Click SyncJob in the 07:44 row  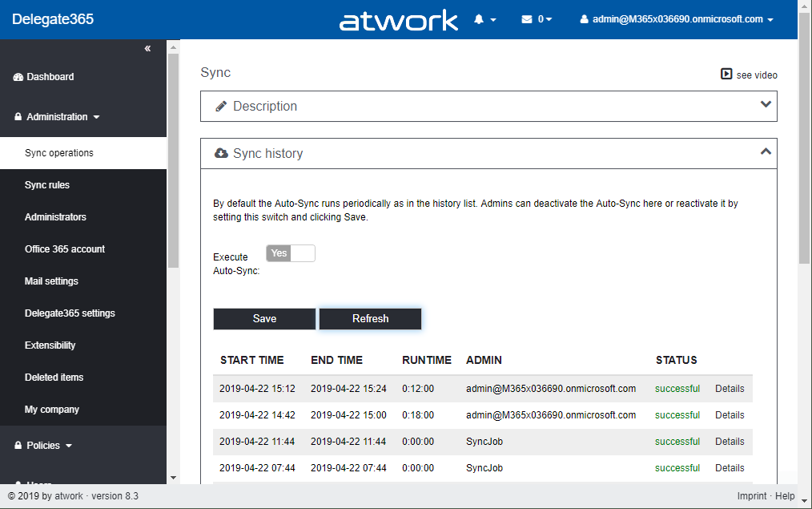click(484, 468)
